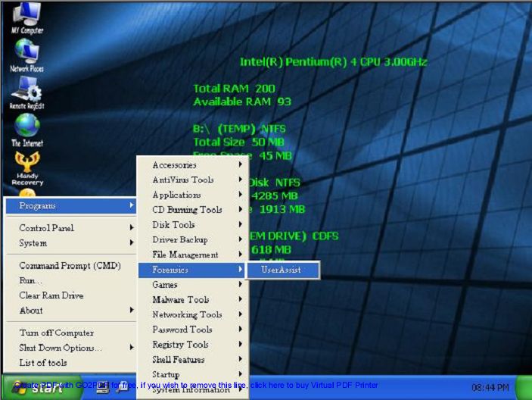Select the Programs menu entry

[71, 205]
